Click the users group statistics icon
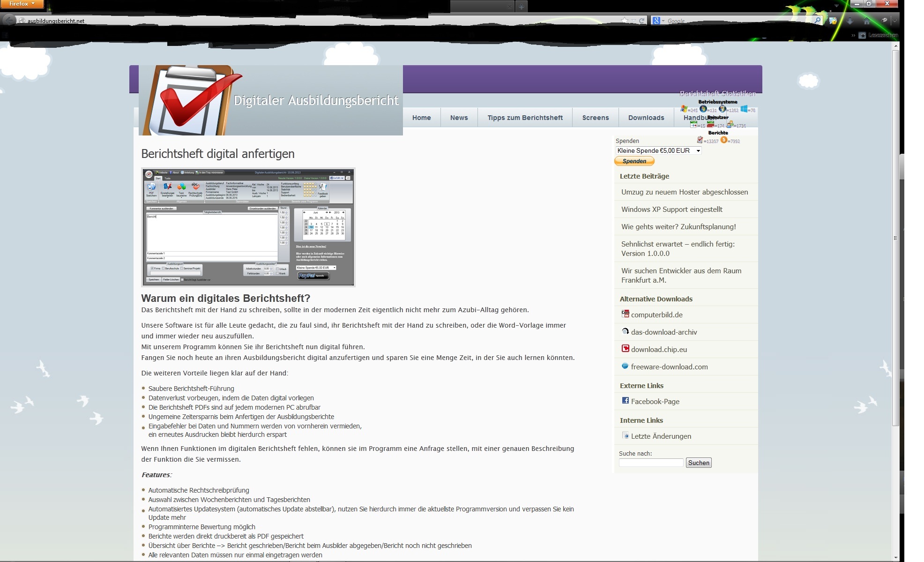Image resolution: width=924 pixels, height=562 pixels. pos(730,125)
